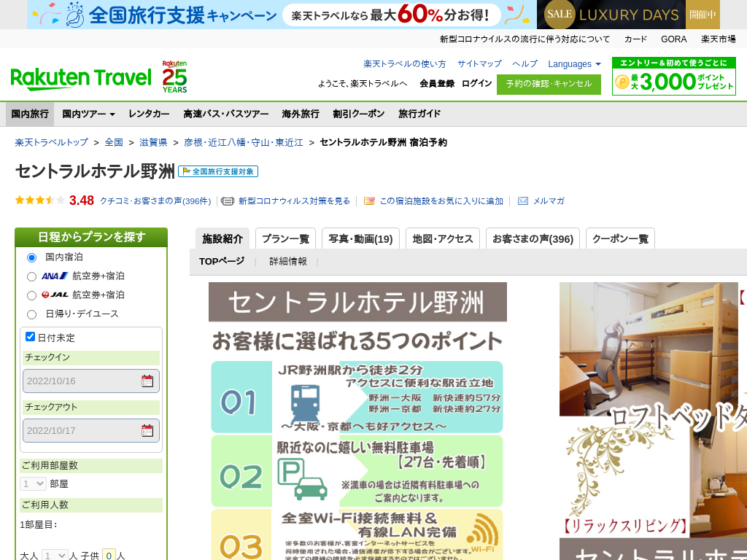Open the ヘルプ link
Viewport: 747px width, 560px height.
[525, 64]
